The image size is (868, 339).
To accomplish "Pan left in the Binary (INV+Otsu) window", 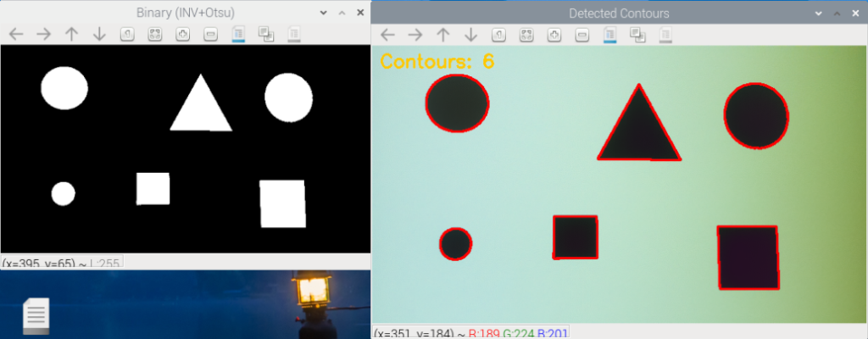I will point(16,34).
